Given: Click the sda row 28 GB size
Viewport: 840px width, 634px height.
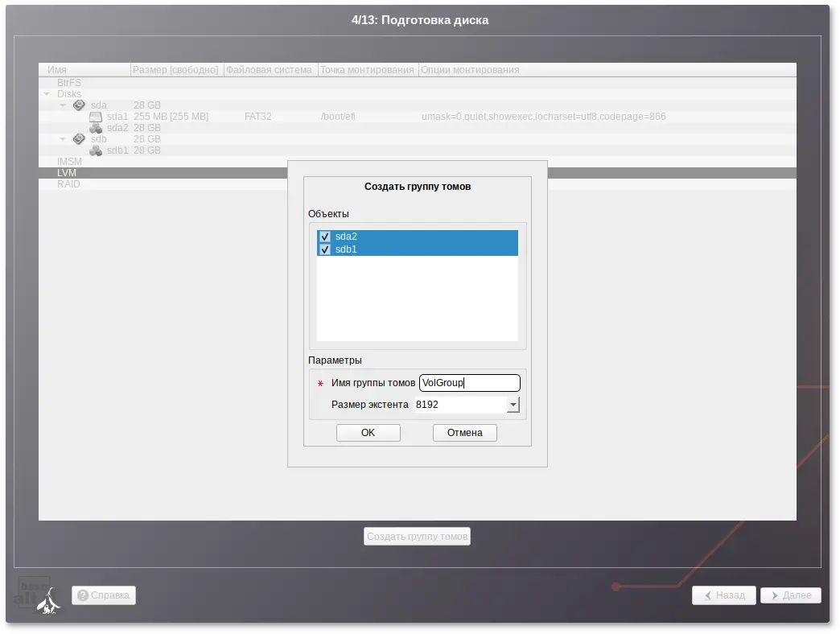Looking at the screenshot, I should coord(146,105).
